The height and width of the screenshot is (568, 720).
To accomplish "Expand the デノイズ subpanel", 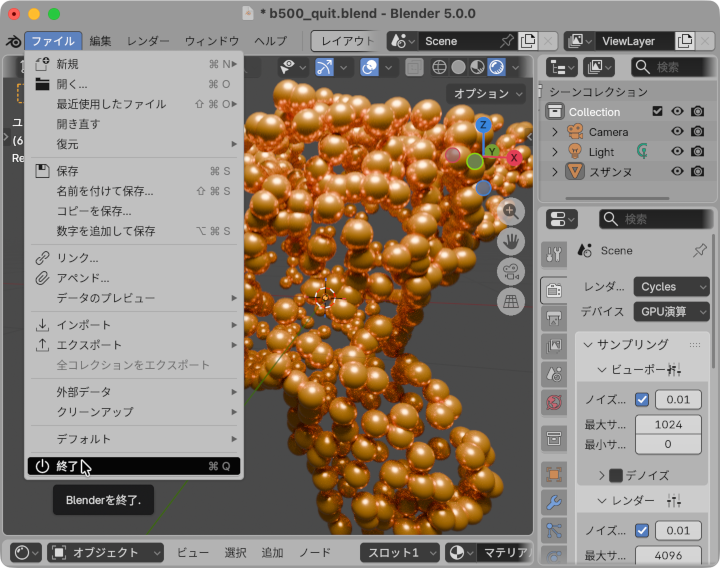I will (602, 475).
